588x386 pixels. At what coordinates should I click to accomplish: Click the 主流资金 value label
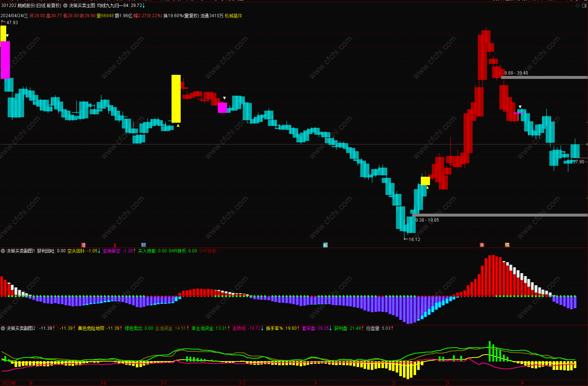[172, 328]
